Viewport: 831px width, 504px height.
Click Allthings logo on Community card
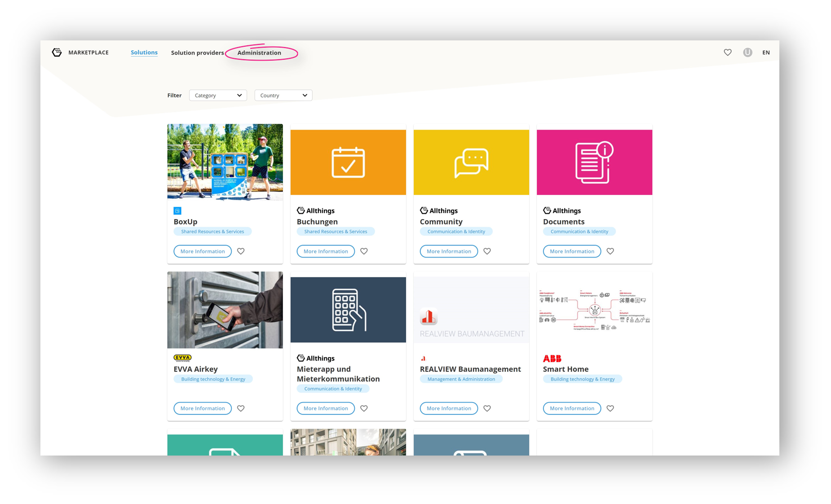pos(439,210)
